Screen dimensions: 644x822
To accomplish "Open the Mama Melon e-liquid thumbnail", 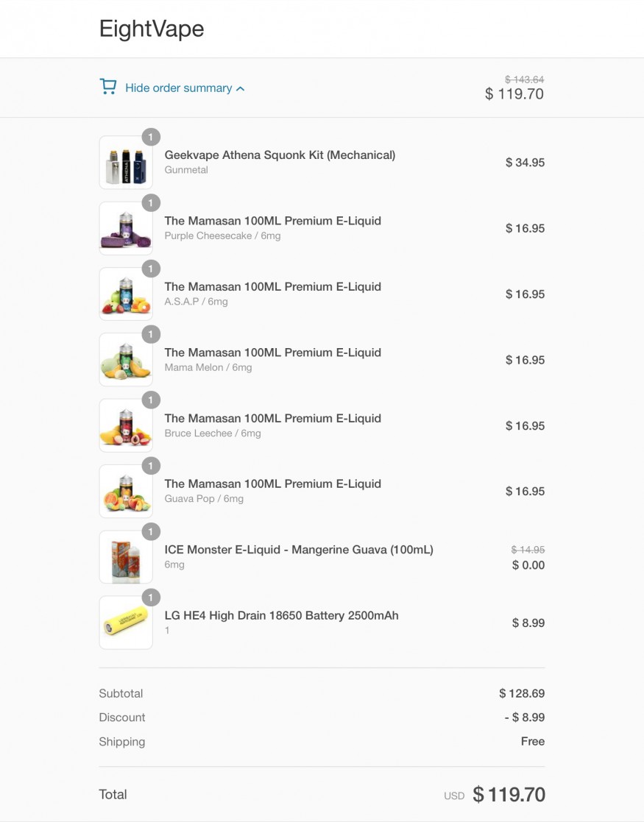I will coord(126,360).
